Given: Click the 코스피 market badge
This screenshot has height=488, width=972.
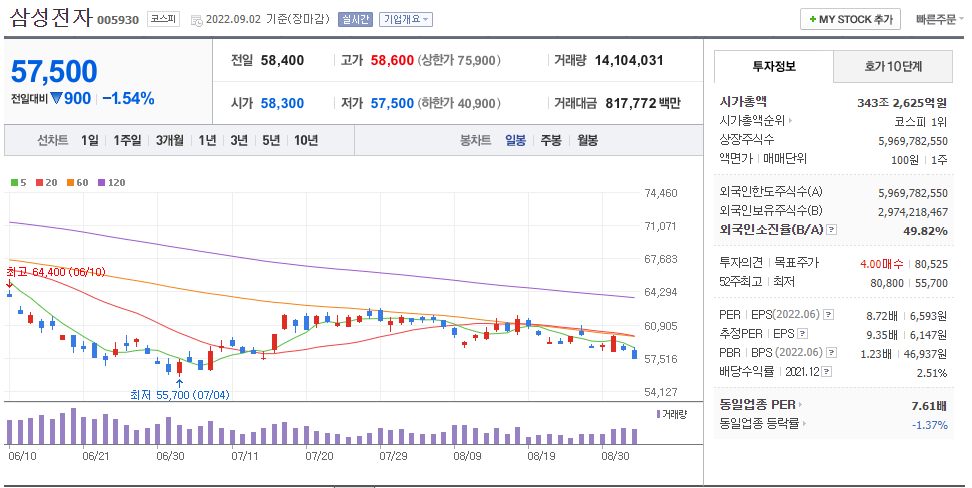Looking at the screenshot, I should coord(163,19).
